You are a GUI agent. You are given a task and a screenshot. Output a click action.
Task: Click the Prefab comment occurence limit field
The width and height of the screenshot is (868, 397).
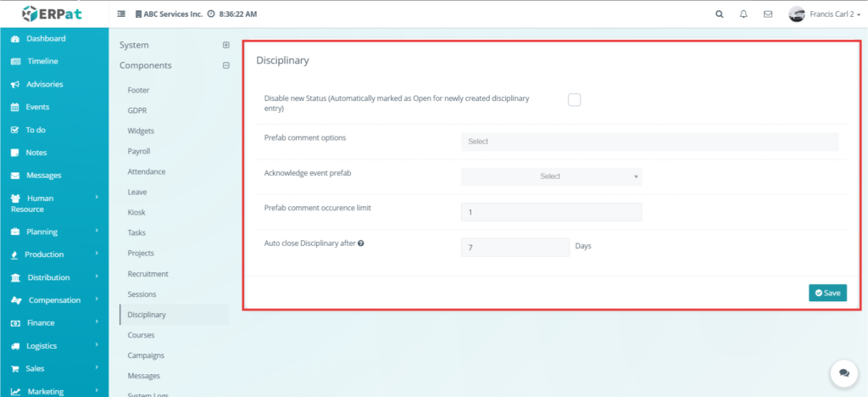(551, 212)
